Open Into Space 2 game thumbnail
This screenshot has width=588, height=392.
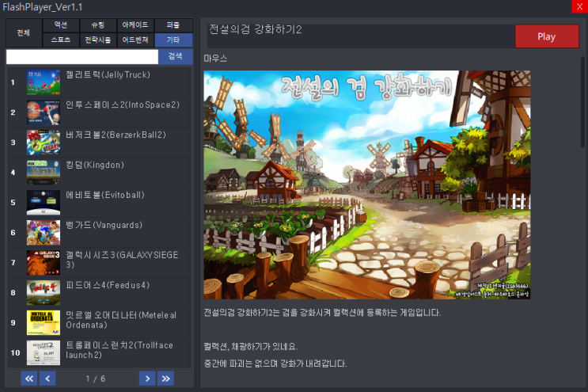click(44, 112)
